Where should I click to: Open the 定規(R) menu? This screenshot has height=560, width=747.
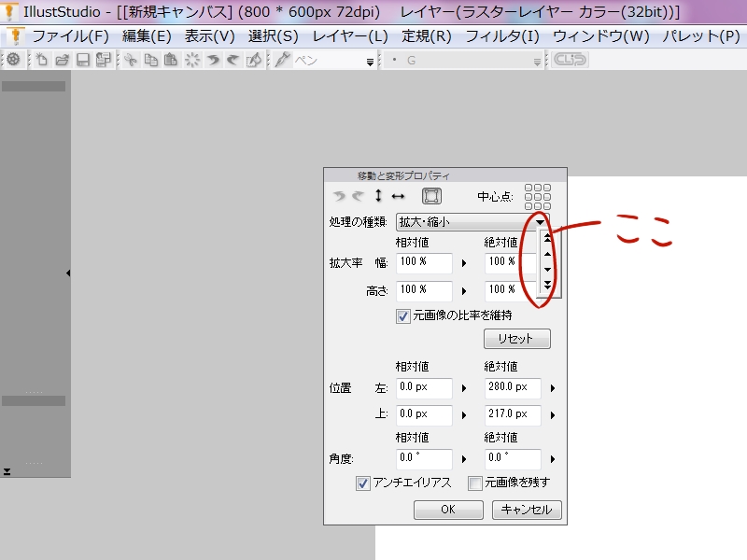coord(427,36)
